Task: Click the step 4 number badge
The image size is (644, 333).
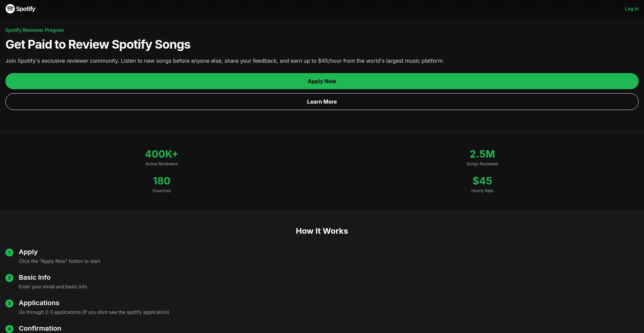Action: pos(9,329)
